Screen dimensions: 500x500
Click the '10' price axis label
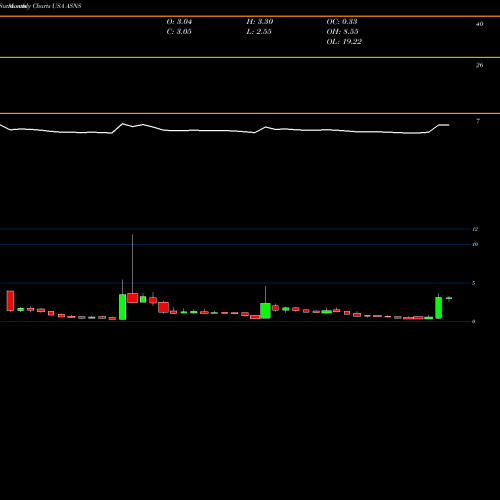[x=475, y=244]
